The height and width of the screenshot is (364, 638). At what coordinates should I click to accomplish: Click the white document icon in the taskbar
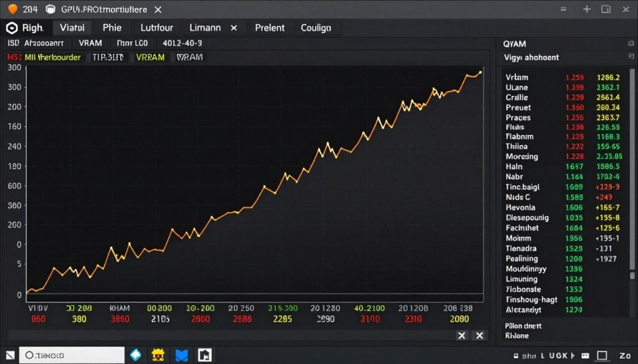205,355
